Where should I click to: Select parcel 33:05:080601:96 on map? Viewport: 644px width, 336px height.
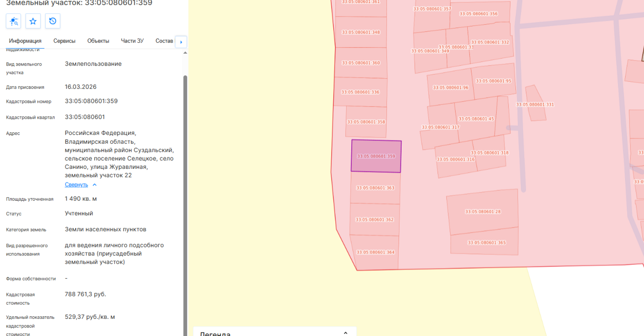[x=450, y=87]
